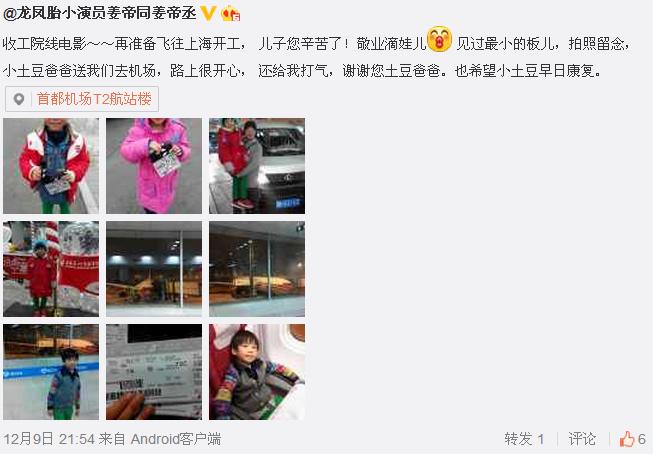Open photo of child in pink coat
The height and width of the screenshot is (454, 653).
[x=154, y=166]
